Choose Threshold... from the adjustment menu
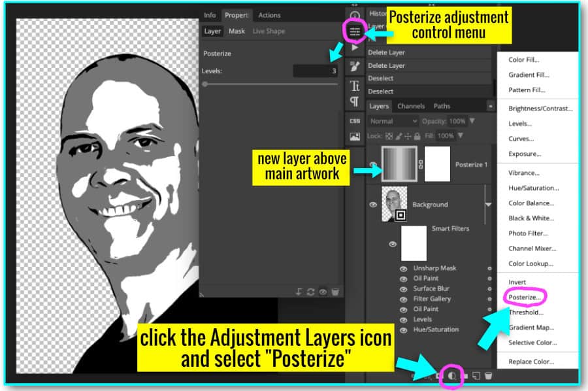This screenshot has width=588, height=391. (x=526, y=312)
